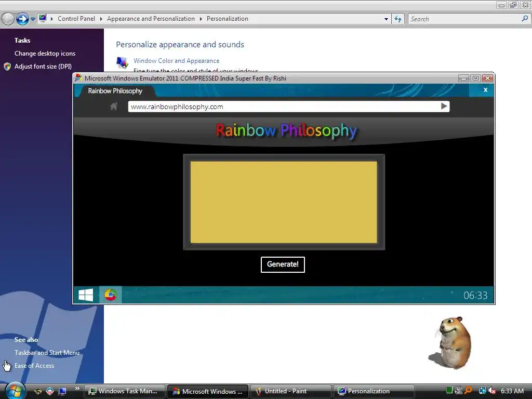Expand the arrow after Control Panel breadcrumb
Image resolution: width=532 pixels, height=399 pixels.
(x=101, y=19)
